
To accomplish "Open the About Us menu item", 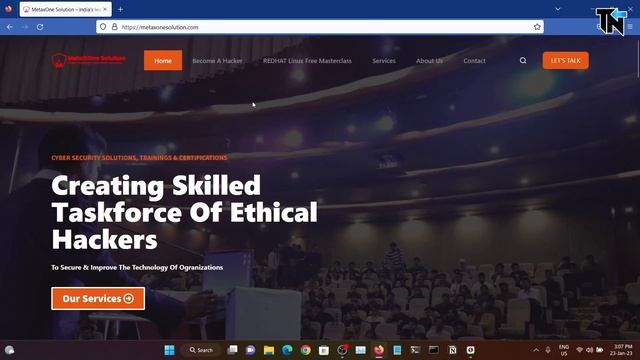I will point(429,60).
